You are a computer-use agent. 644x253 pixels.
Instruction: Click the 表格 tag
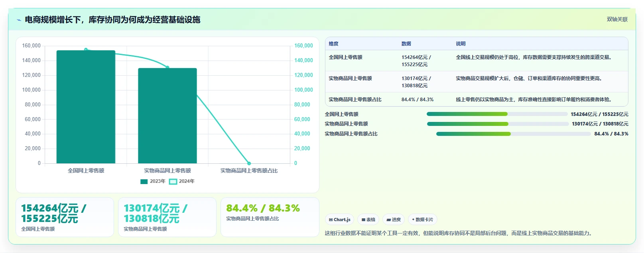[x=368, y=220]
